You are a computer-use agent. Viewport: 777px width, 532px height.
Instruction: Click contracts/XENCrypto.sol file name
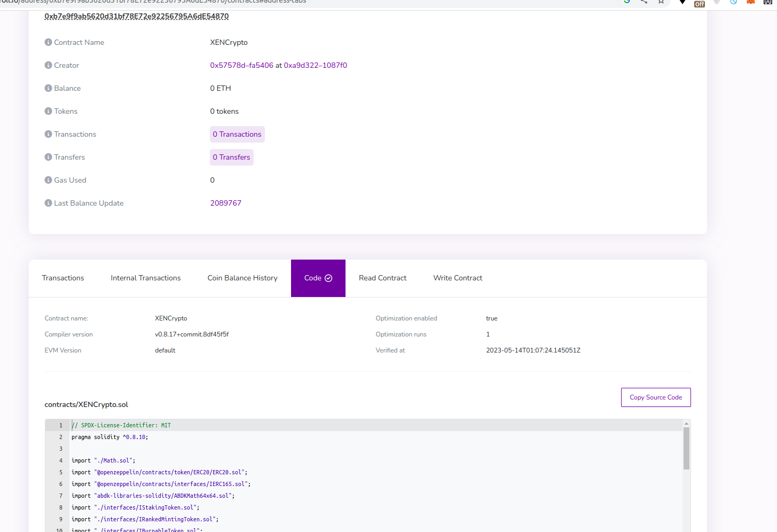tap(87, 404)
